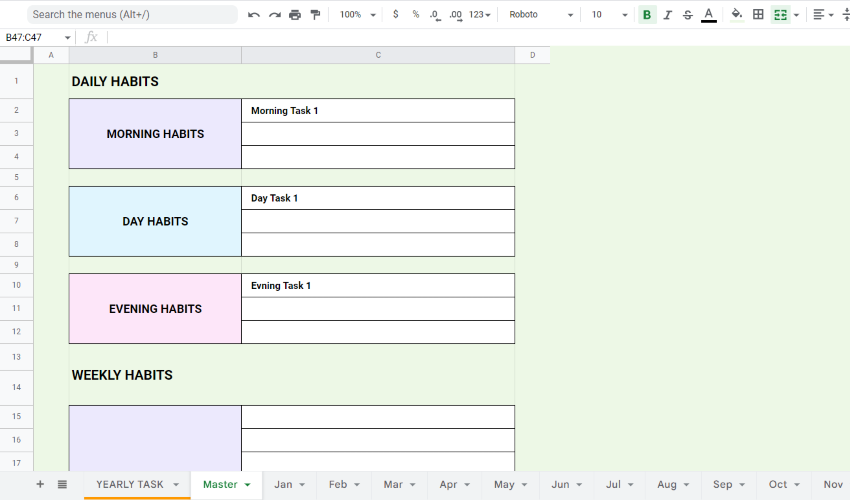Add a new sheet

coord(40,484)
